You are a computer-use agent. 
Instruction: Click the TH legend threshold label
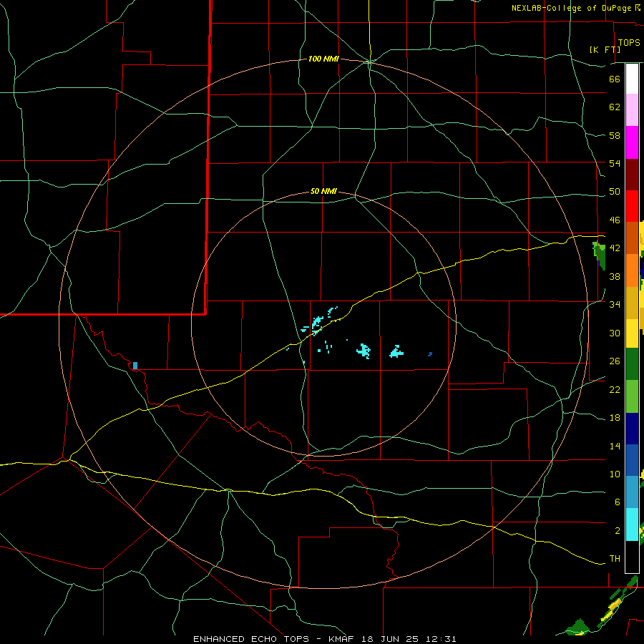pos(615,559)
